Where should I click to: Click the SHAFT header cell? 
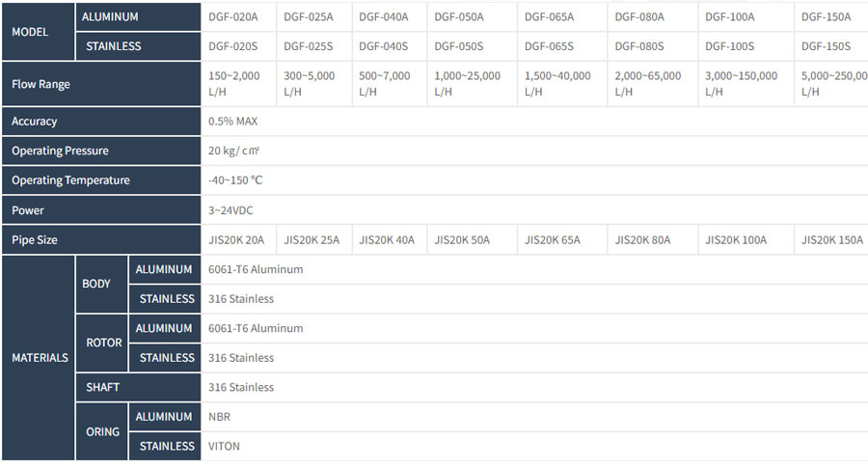click(x=138, y=387)
